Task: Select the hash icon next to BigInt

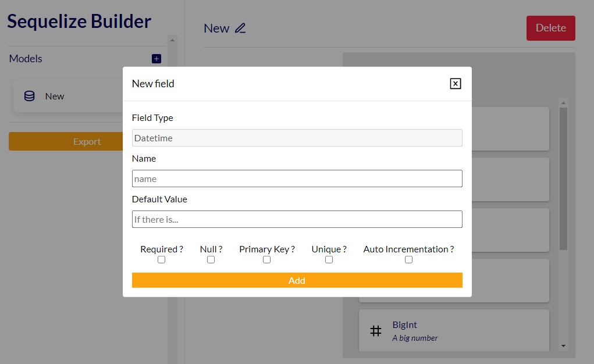Action: click(375, 330)
